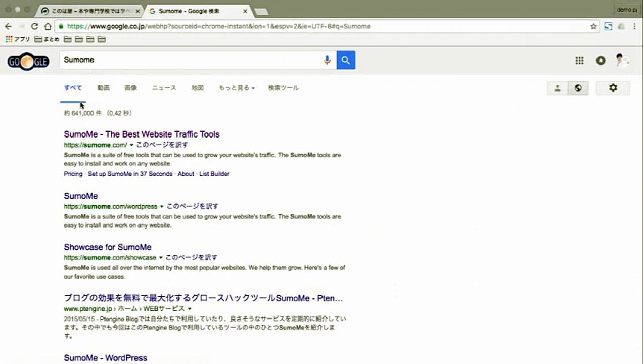Viewport: 643px width, 364px height.
Task: Click the blue magnifier search button
Action: coord(346,60)
